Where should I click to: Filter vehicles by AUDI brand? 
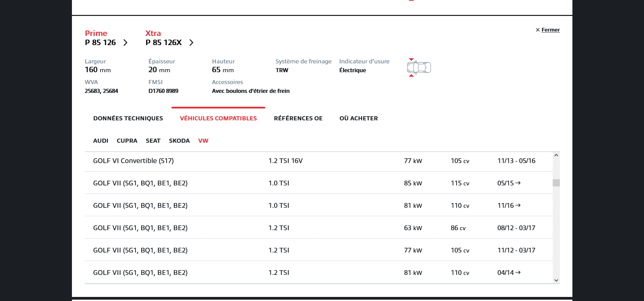tap(101, 141)
